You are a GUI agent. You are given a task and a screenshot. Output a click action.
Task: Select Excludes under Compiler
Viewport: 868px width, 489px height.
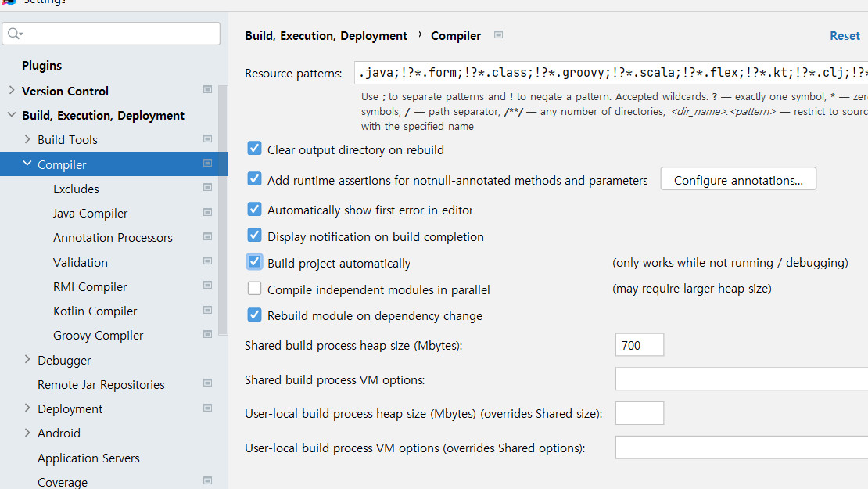76,189
